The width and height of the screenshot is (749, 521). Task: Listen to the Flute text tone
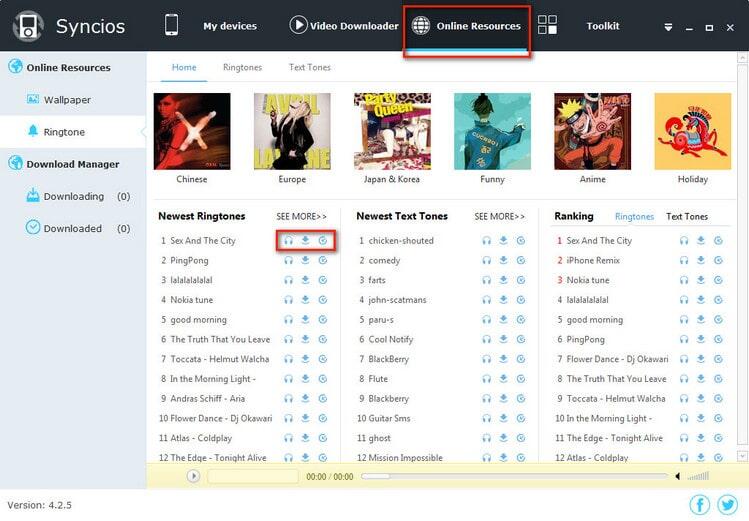click(x=486, y=379)
